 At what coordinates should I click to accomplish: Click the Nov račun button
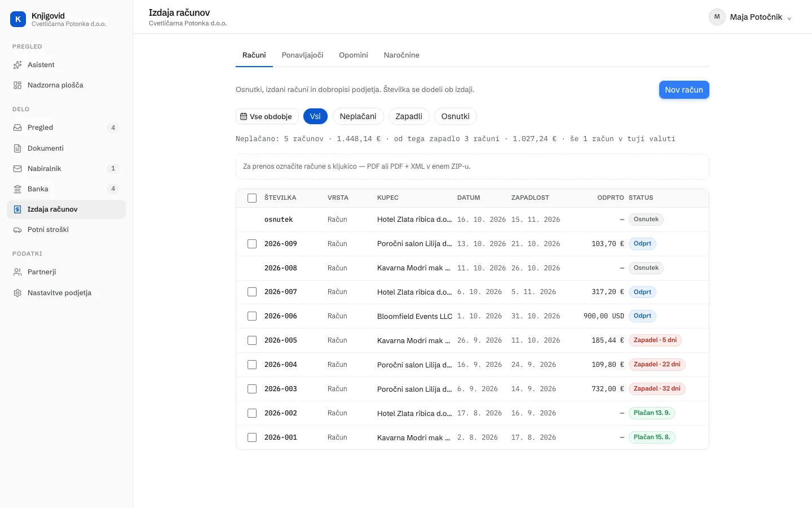click(684, 90)
